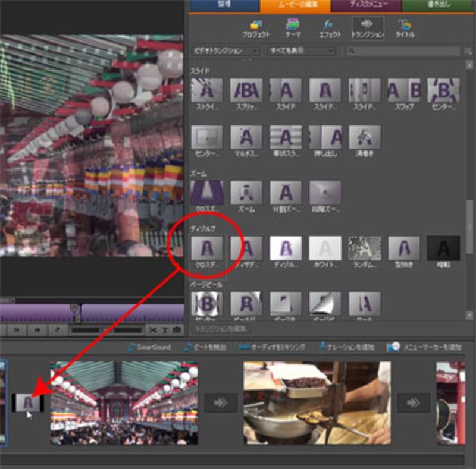Open the エフェクト (Effects) panel icon
This screenshot has height=469, width=476.
coord(328,27)
